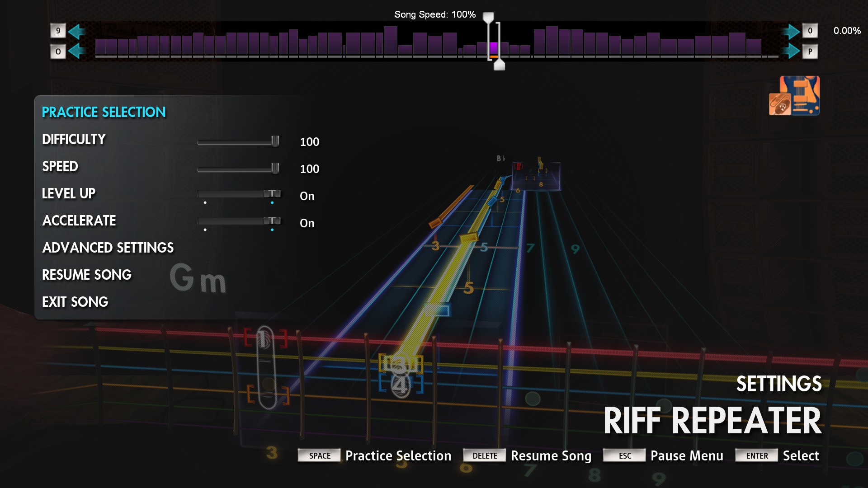Click the P key indicator
Screen dimensions: 868x488
[810, 52]
